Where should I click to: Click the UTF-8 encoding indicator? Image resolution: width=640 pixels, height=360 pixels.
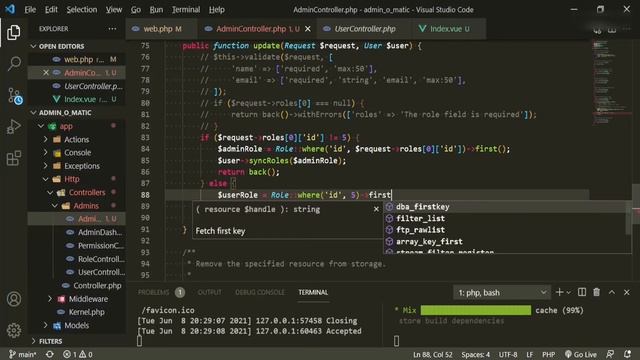[508, 354]
